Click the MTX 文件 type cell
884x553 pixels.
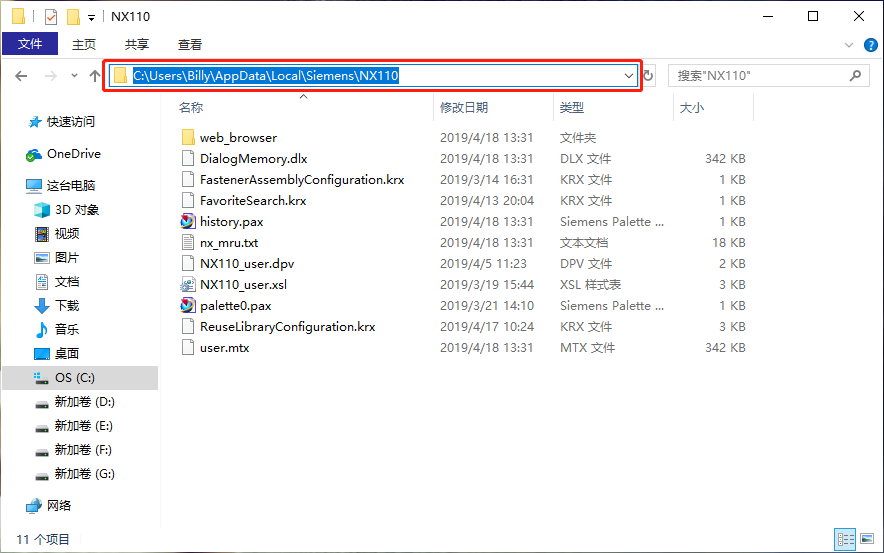pyautogui.click(x=587, y=347)
